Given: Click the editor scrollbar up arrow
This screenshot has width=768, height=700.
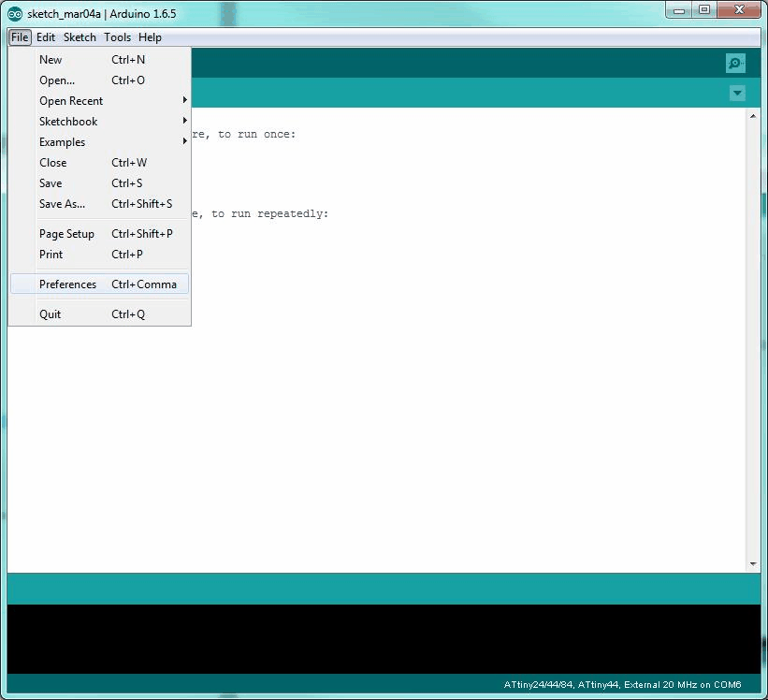Looking at the screenshot, I should [753, 116].
